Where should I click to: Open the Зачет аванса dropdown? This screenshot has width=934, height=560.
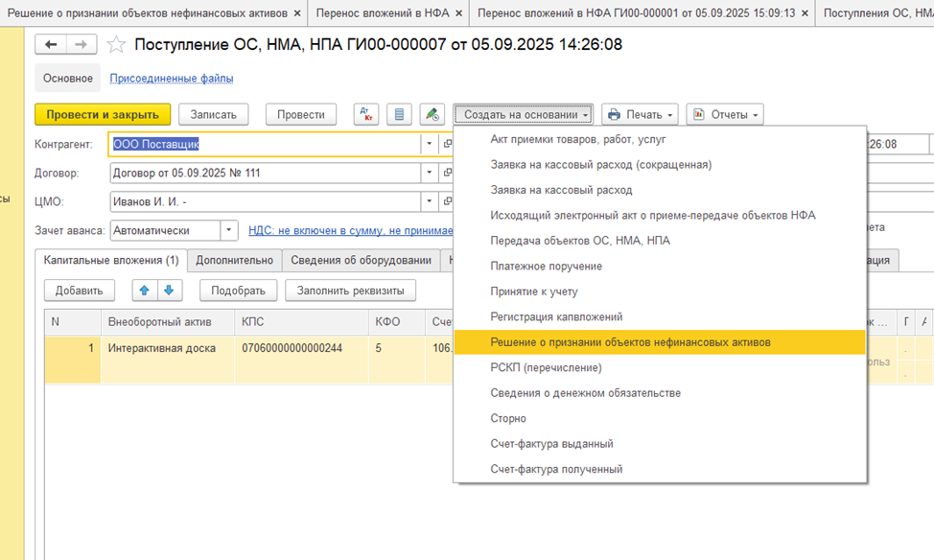(x=229, y=230)
